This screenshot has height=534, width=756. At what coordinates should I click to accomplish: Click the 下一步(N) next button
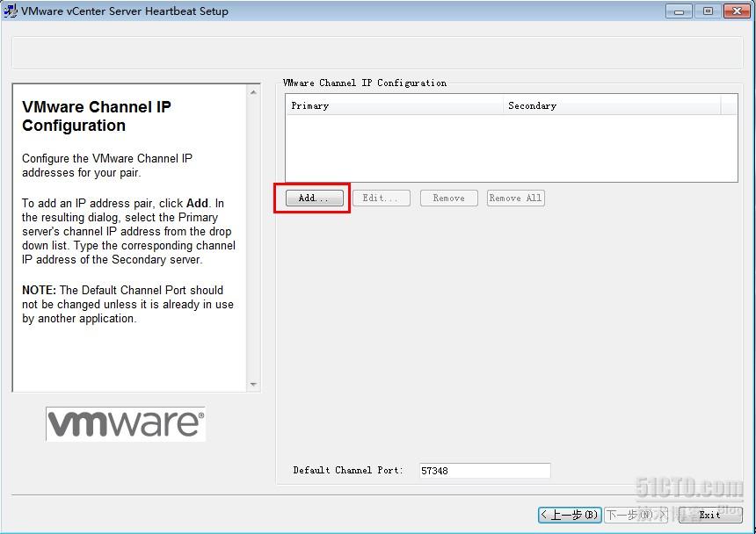pos(636,515)
